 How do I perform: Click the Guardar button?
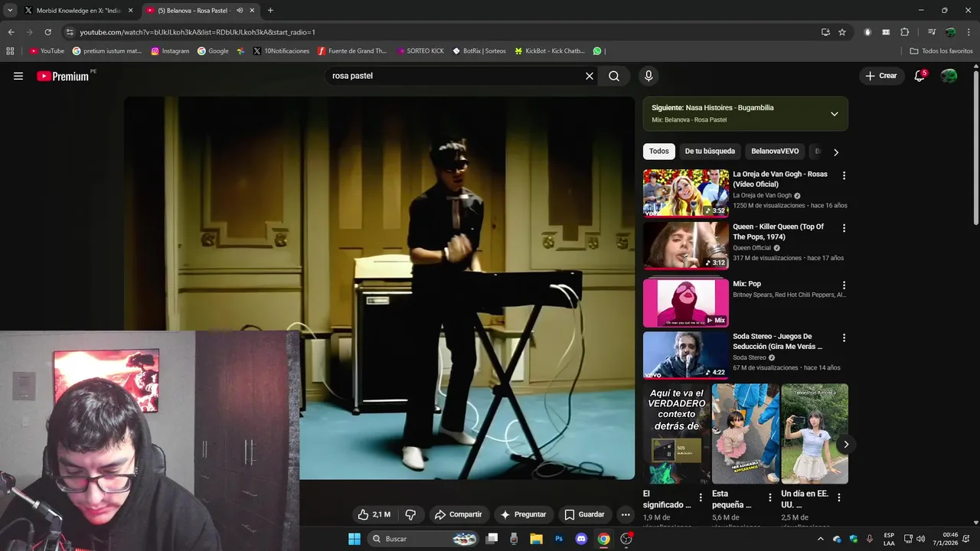(584, 514)
